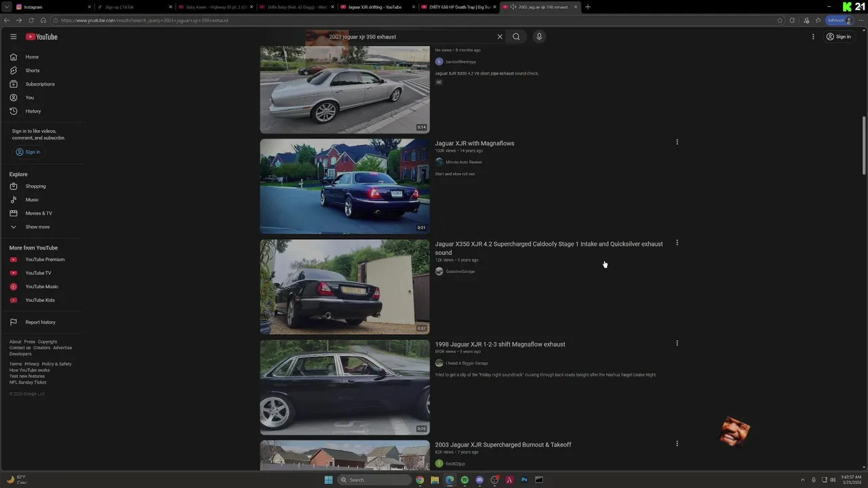Click the page vertical scrollbar thumb
868x488 pixels.
tap(864, 146)
